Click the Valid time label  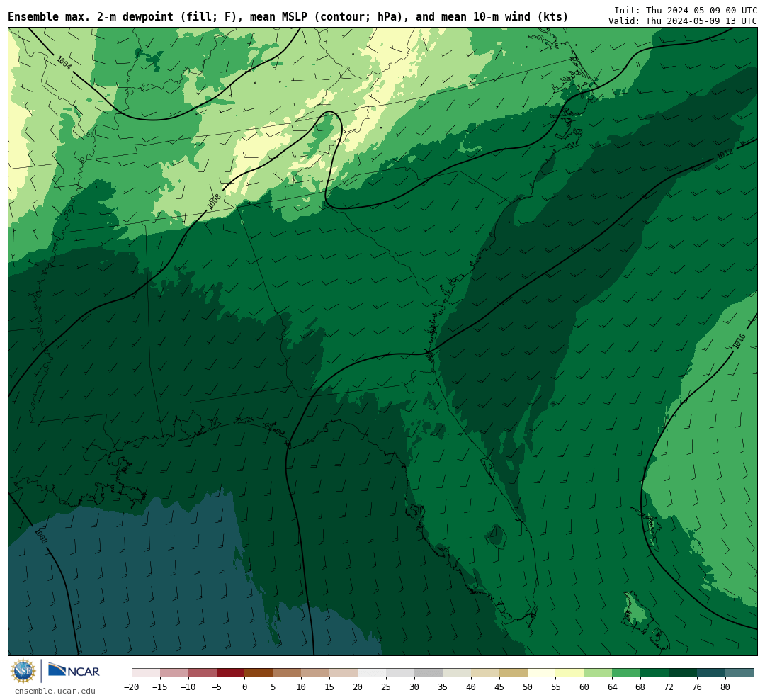683,21
